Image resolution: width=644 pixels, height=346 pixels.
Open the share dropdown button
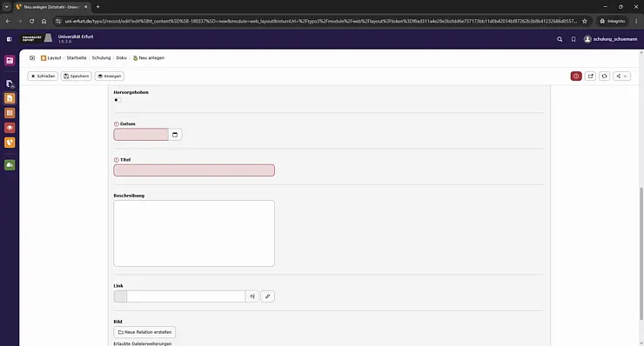point(621,77)
